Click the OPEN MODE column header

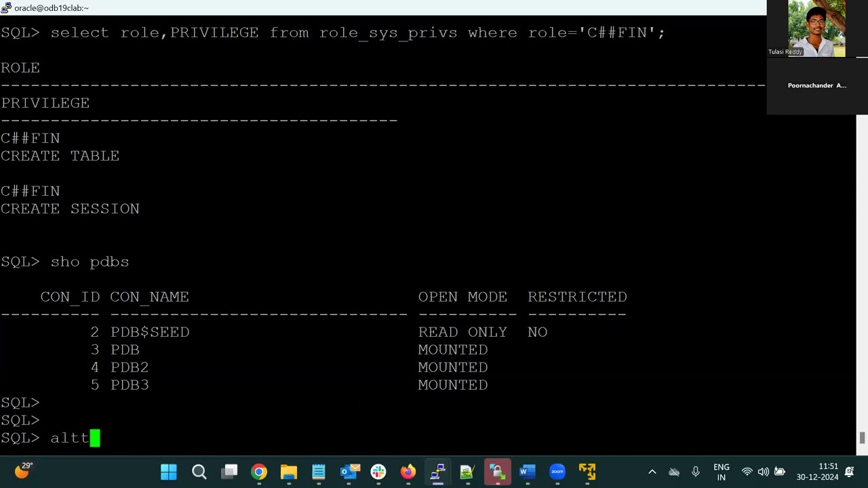coord(462,297)
